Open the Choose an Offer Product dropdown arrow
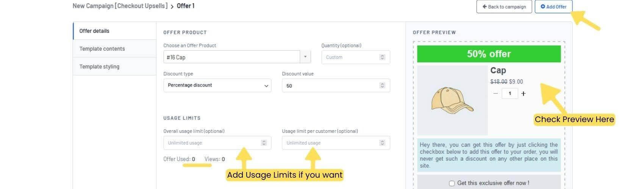The image size is (644, 189). [305, 57]
